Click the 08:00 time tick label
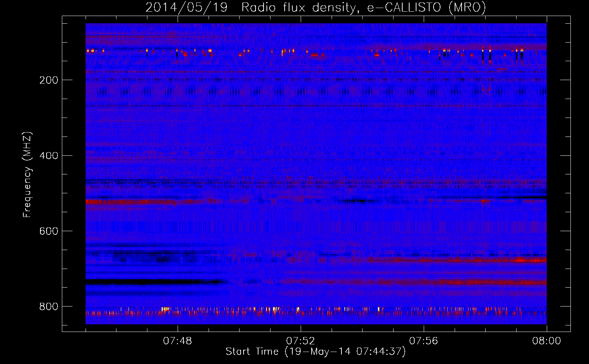 coord(546,341)
